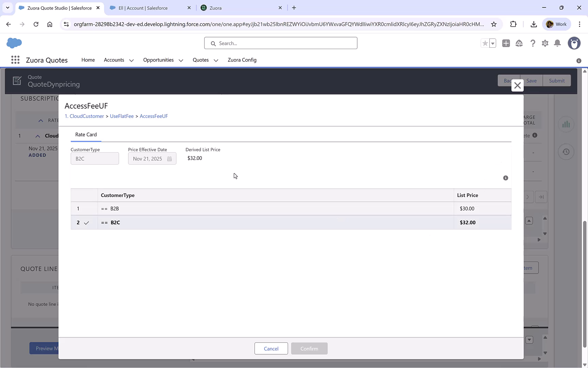Screen dimensions: 588x368
Task: Bookmark the page via the address bar star
Action: pyautogui.click(x=494, y=24)
